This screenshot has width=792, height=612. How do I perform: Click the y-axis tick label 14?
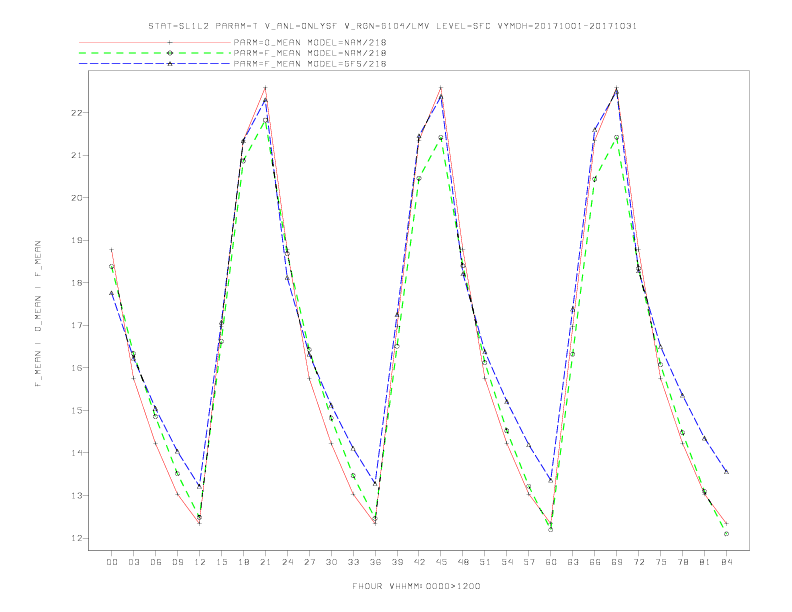click(77, 453)
